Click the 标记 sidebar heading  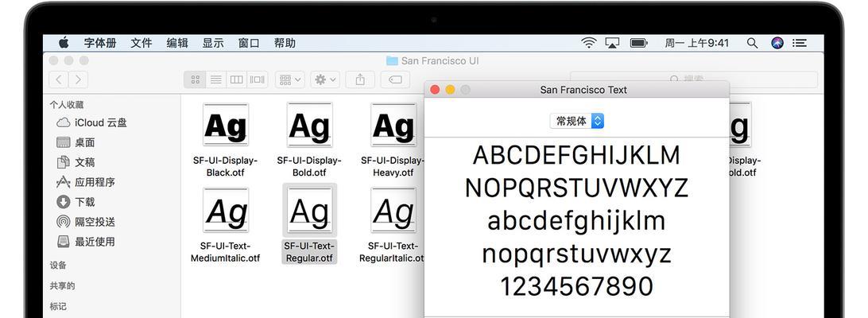[58, 306]
